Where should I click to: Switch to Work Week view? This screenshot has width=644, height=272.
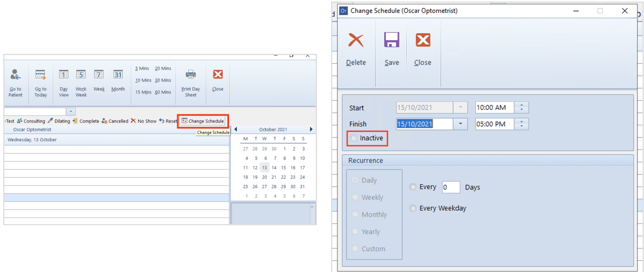(x=81, y=83)
